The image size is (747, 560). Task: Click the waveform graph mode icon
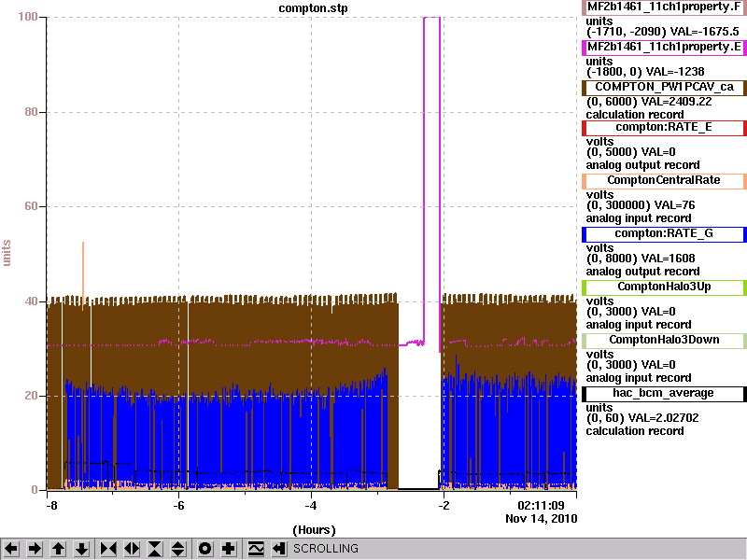click(x=256, y=549)
